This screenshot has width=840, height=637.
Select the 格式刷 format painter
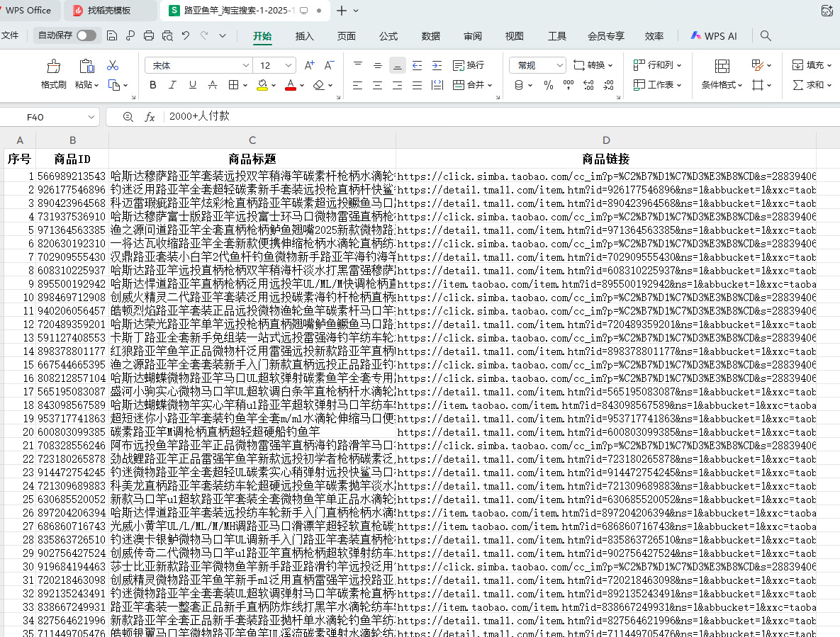54,74
